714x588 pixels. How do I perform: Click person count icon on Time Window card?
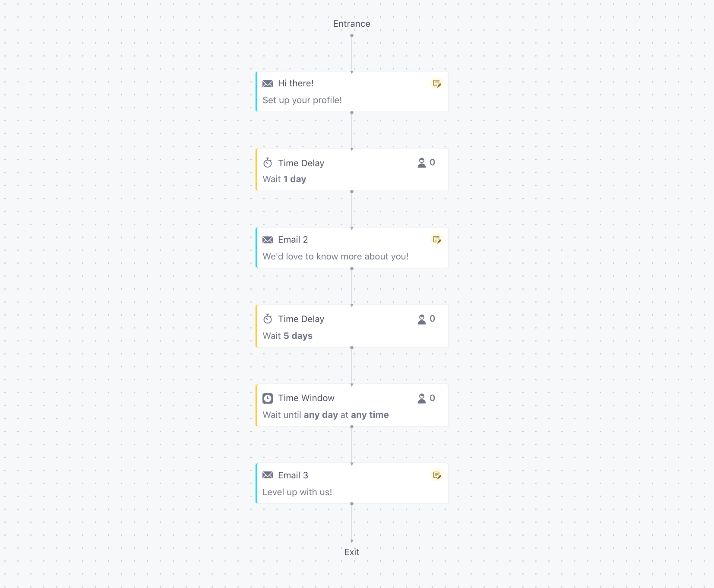click(422, 398)
